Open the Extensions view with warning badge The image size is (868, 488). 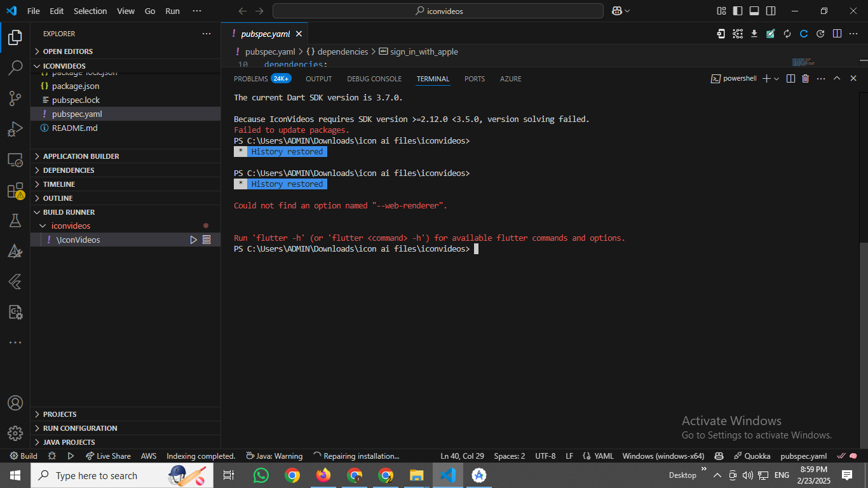click(x=15, y=191)
